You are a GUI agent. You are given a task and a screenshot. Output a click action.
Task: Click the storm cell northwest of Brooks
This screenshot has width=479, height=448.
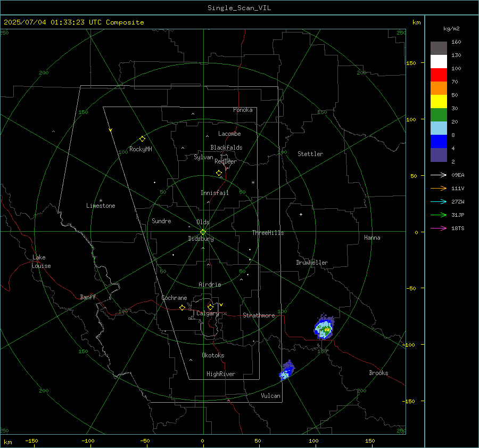(x=324, y=327)
